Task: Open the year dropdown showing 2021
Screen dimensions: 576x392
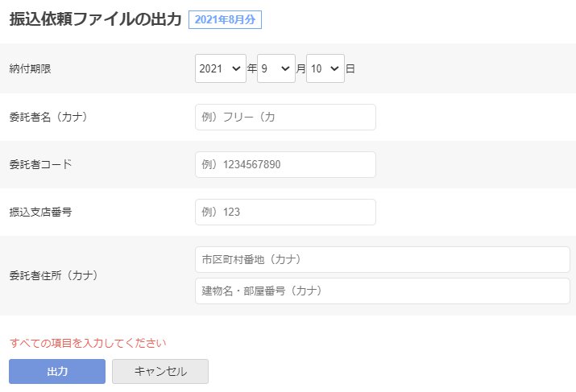Action: tap(221, 68)
